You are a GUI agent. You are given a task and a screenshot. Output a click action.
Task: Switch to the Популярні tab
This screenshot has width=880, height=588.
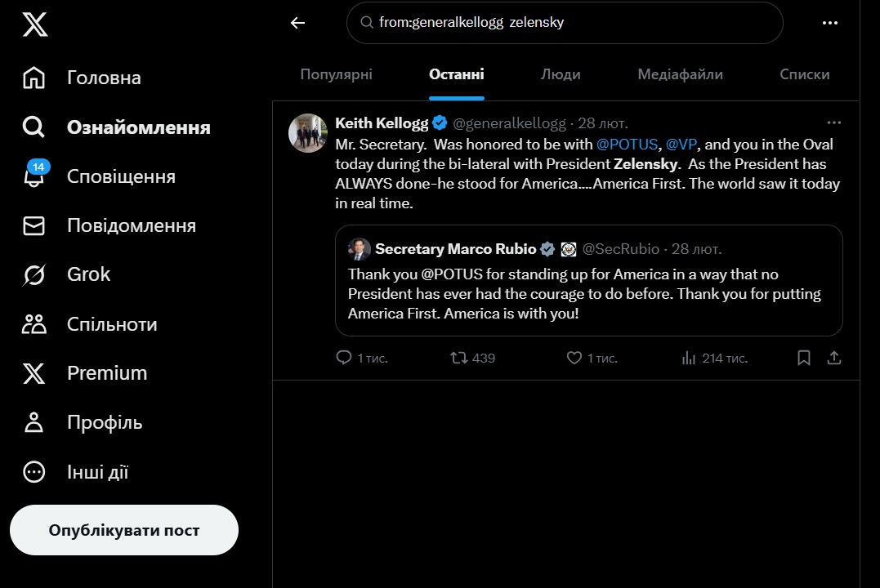click(336, 74)
